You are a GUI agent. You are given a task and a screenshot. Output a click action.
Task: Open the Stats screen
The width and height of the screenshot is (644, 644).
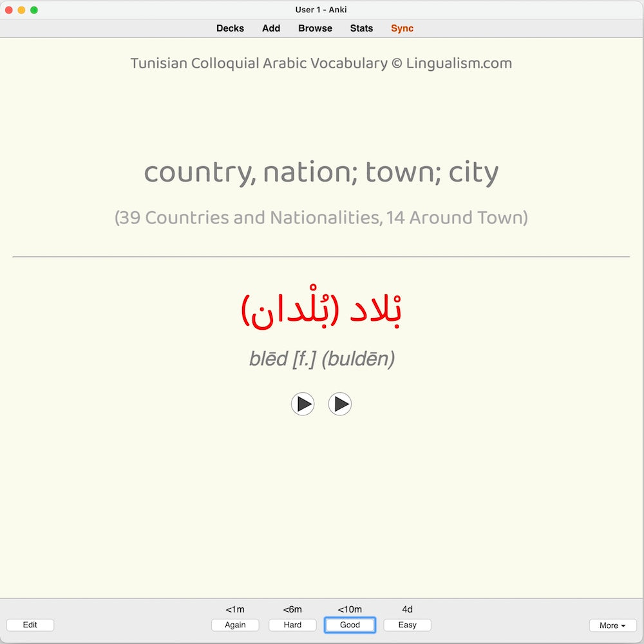coord(361,28)
